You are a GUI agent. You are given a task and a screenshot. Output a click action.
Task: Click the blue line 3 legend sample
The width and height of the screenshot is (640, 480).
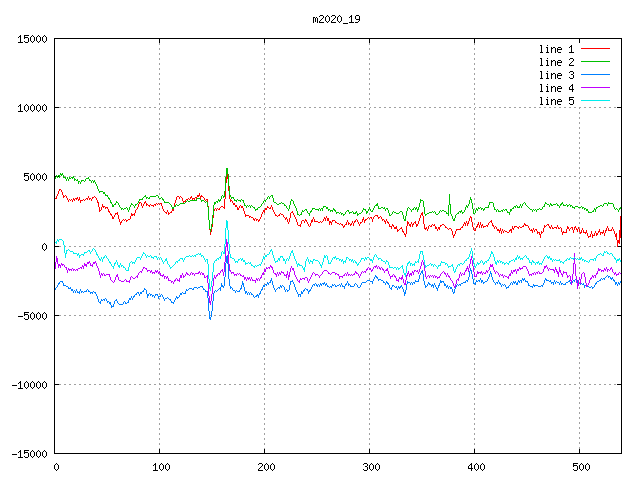pyautogui.click(x=596, y=75)
